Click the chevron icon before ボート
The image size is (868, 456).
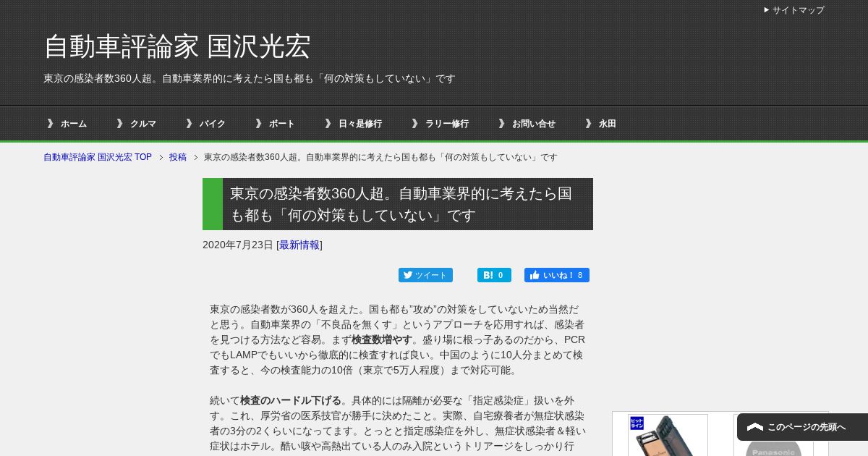[258, 124]
